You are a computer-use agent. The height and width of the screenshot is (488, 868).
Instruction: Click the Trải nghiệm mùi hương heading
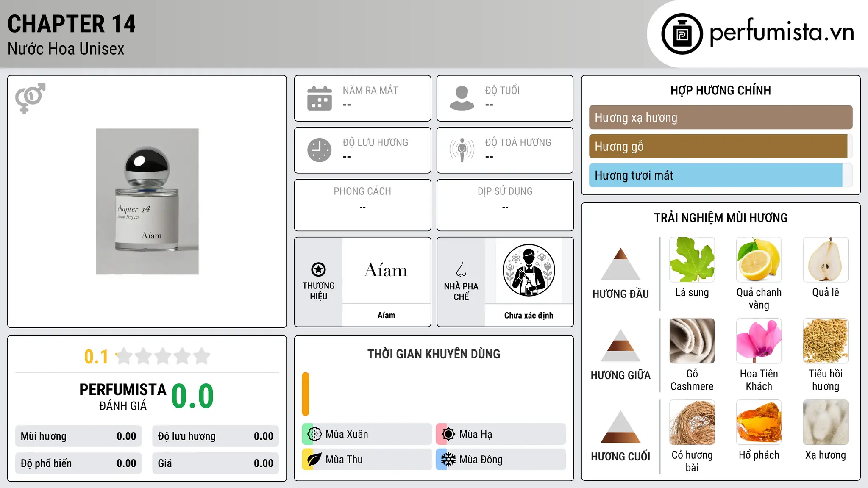tap(721, 218)
